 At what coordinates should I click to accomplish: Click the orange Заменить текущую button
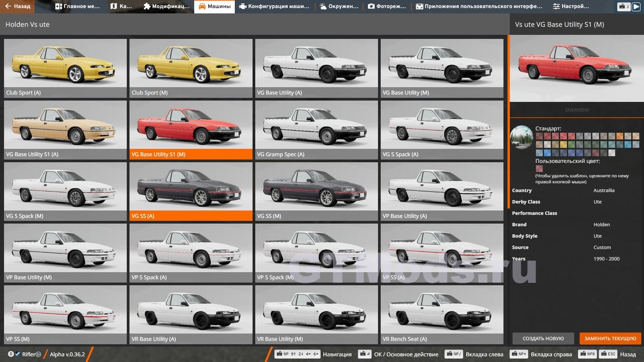611,338
